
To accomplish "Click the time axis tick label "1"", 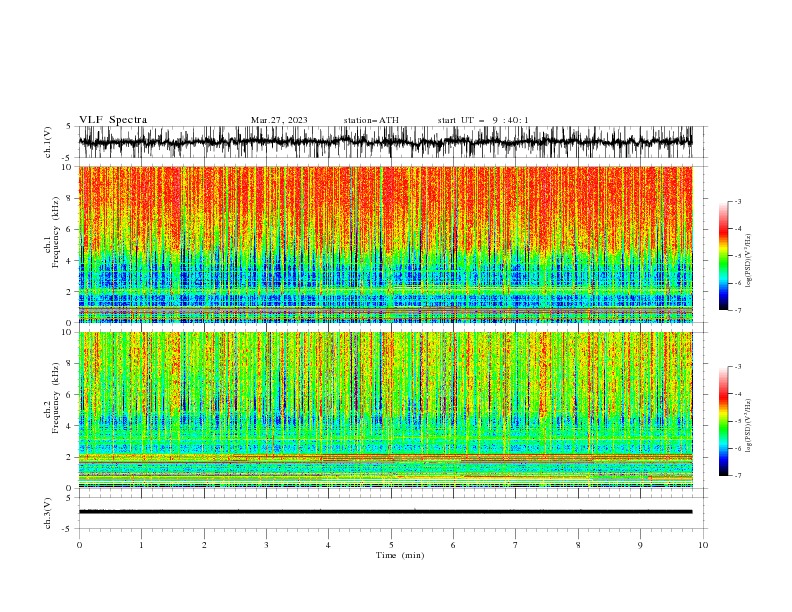I will pyautogui.click(x=141, y=545).
